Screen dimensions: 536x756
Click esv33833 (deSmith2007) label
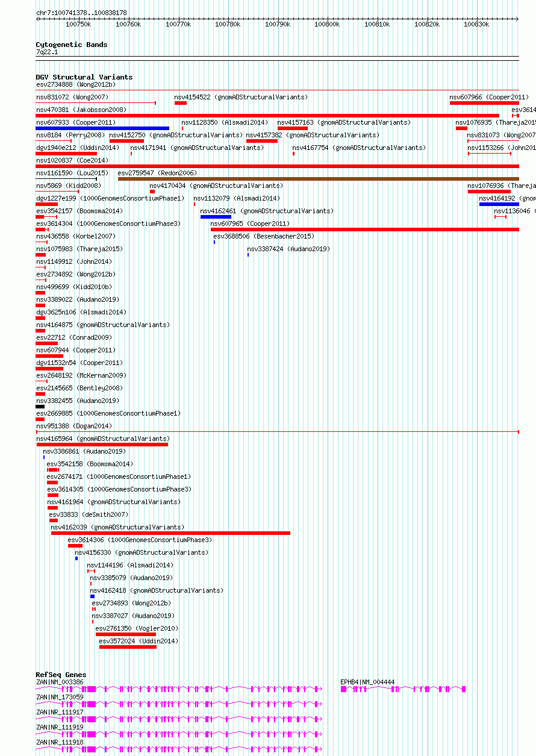pos(89,515)
